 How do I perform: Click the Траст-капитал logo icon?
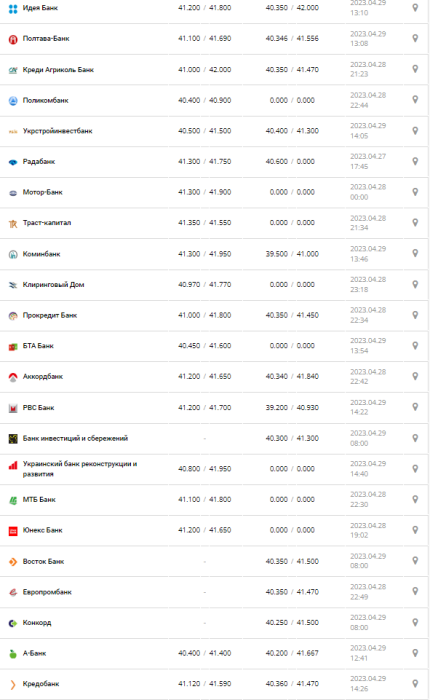[13, 223]
